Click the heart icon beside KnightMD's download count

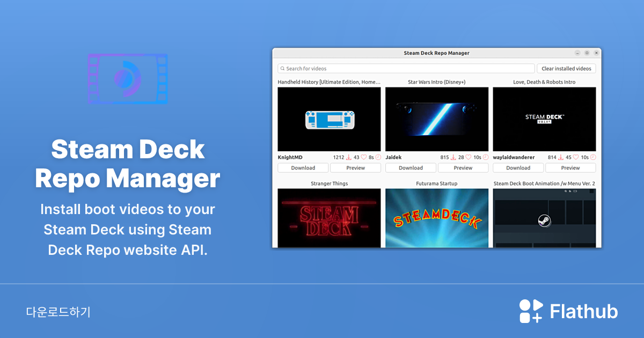tap(363, 157)
